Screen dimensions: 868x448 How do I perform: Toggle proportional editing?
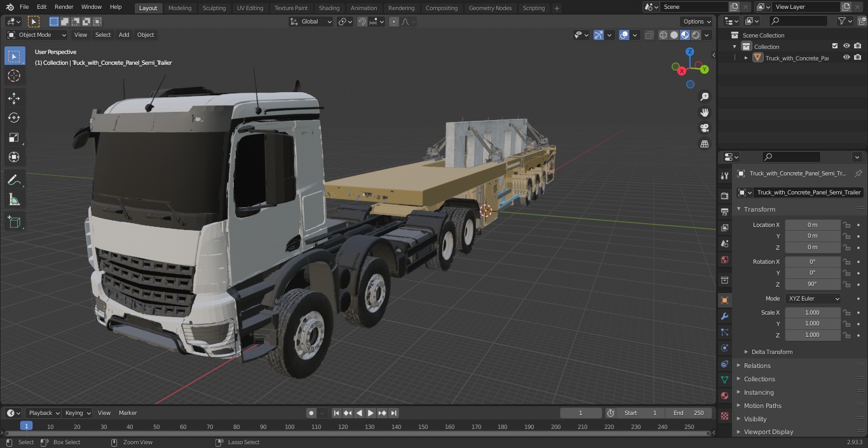(x=394, y=22)
